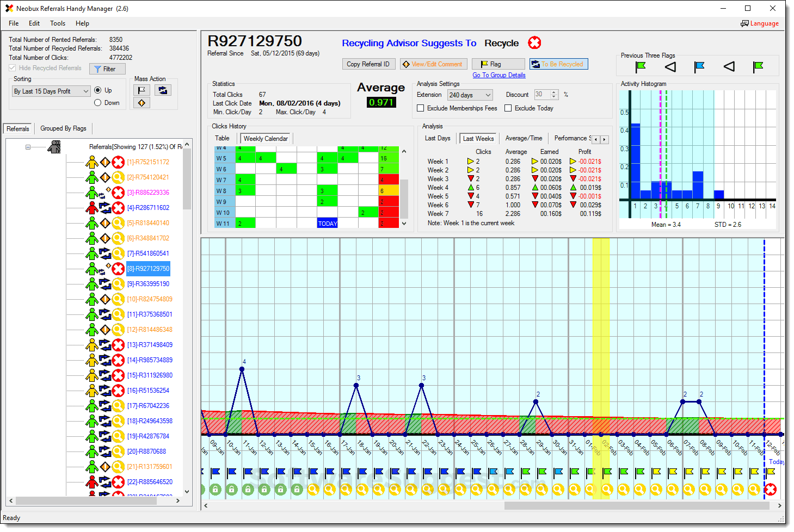The width and height of the screenshot is (794, 532).
Task: Click the red person icon for R286711602
Action: pos(92,208)
